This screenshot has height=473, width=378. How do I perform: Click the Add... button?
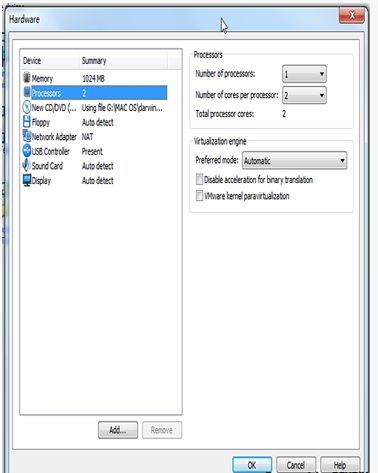coord(118,430)
